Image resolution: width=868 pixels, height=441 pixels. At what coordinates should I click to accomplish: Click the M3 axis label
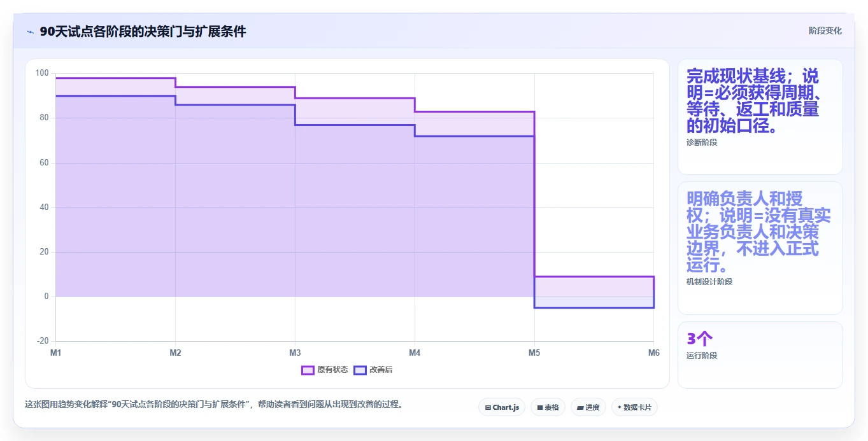click(x=295, y=353)
